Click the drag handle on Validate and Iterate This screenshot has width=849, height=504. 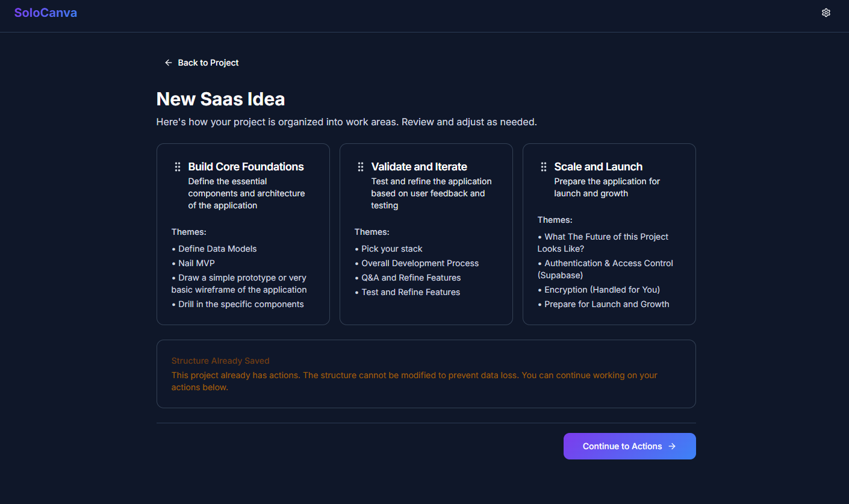point(360,166)
